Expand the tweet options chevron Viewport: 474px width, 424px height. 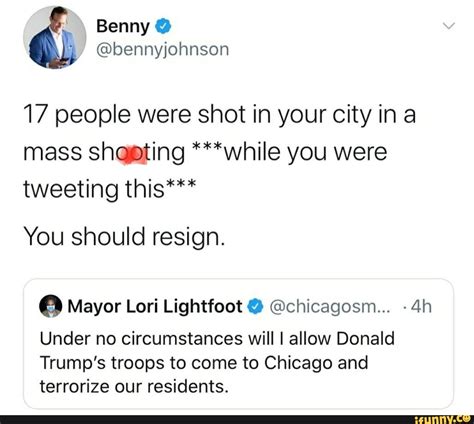point(449,26)
